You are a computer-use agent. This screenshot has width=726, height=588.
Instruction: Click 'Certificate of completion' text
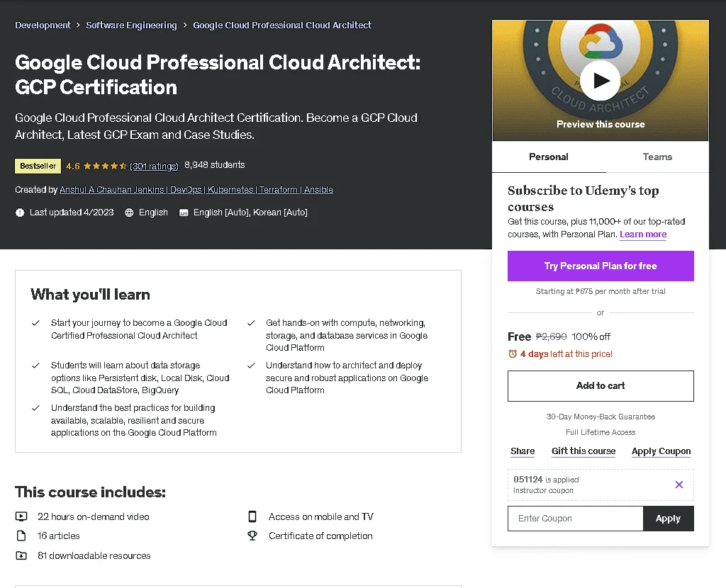tap(320, 536)
